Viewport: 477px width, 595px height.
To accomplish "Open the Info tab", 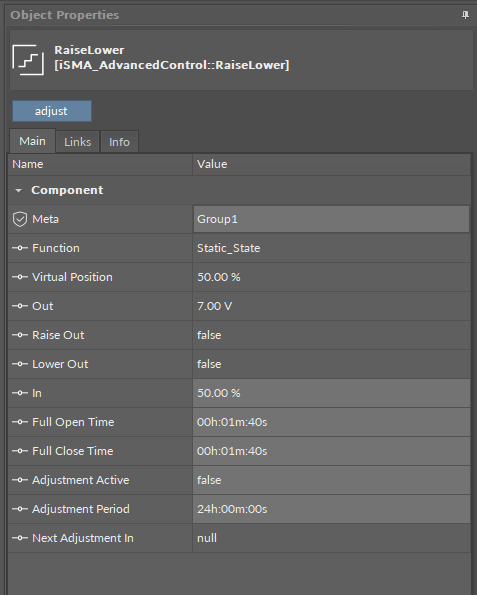I will pyautogui.click(x=119, y=142).
